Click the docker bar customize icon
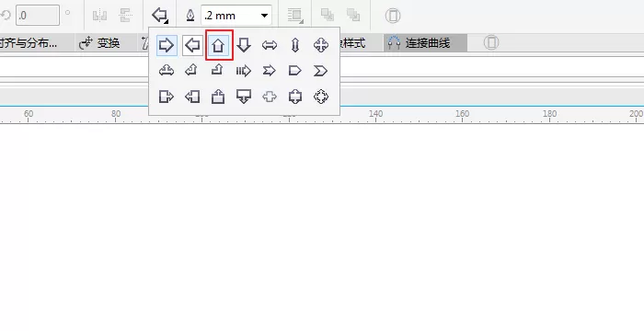 coord(491,42)
